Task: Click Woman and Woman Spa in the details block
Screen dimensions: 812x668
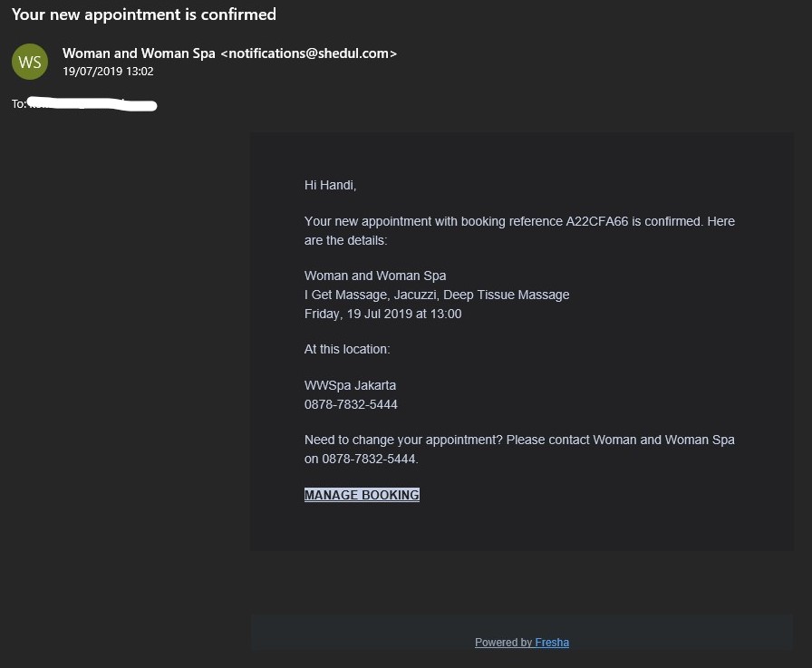Action: (x=375, y=276)
